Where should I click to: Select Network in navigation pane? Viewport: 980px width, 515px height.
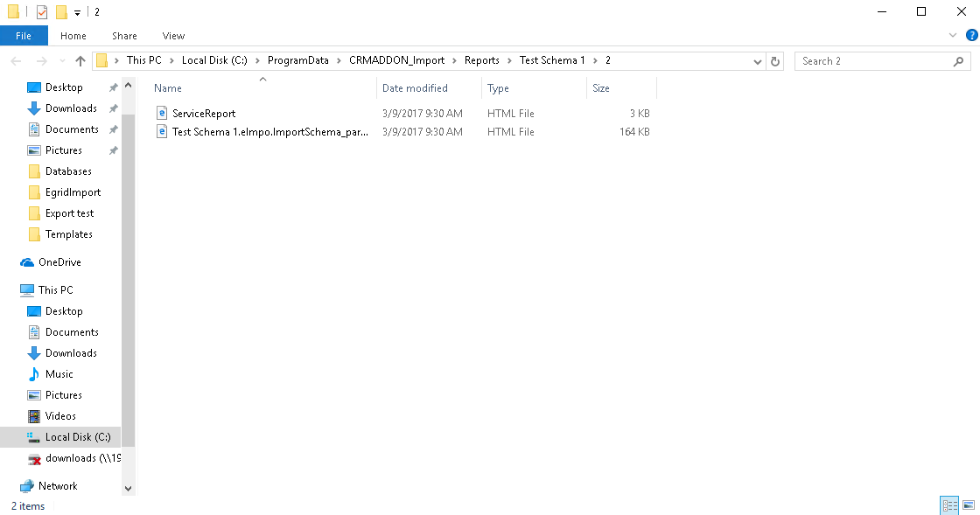58,485
